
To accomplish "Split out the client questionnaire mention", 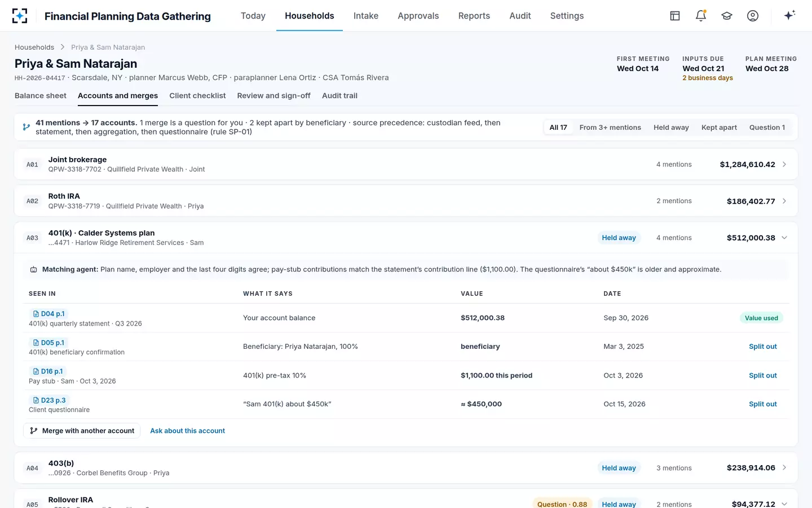I will pos(763,404).
